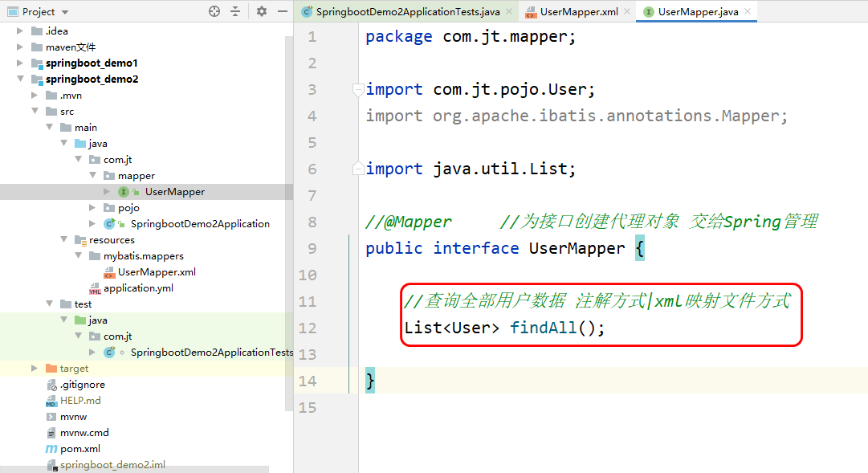Select springboot_demo2 module icon

tap(37, 80)
